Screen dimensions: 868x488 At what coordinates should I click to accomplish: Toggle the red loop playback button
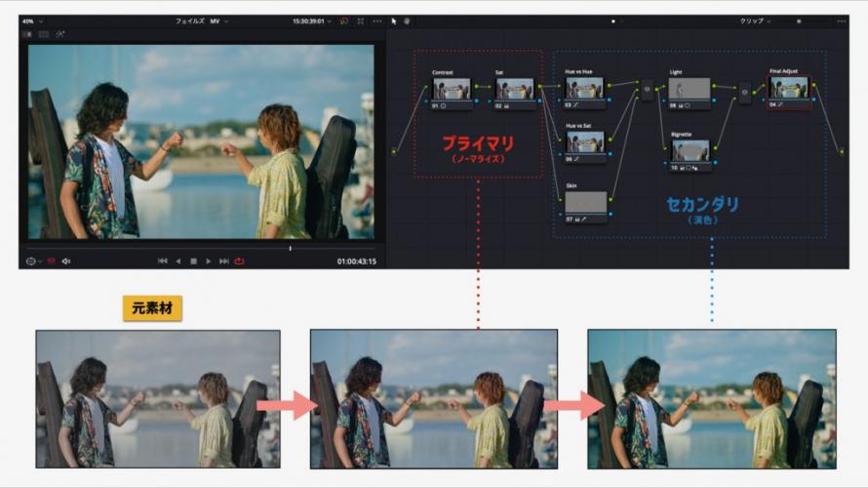pyautogui.click(x=239, y=262)
